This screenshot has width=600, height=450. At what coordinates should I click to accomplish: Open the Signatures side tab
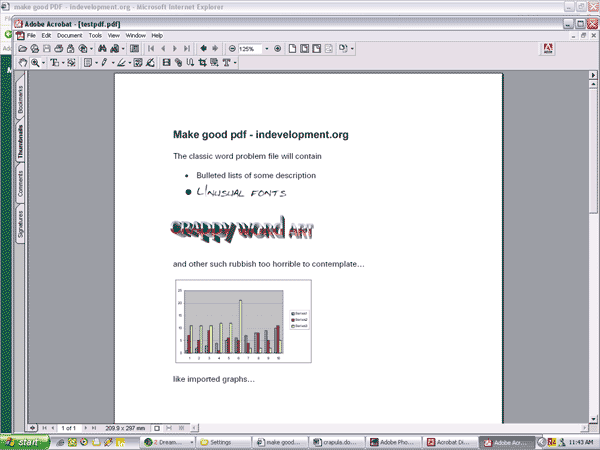pyautogui.click(x=20, y=224)
